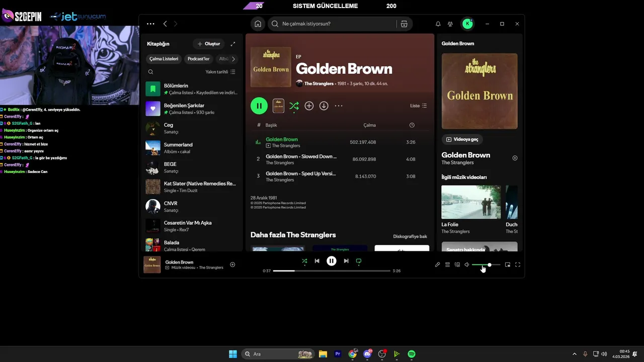Screen dimensions: 644x362
Task: Expand the Kitaplığın library panel
Action: tap(232, 44)
